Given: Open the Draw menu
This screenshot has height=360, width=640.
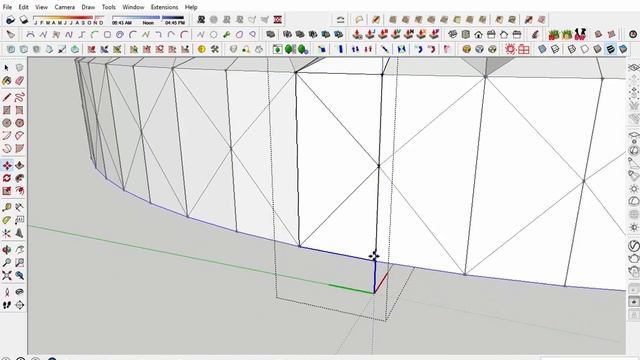Looking at the screenshot, I should 88,7.
